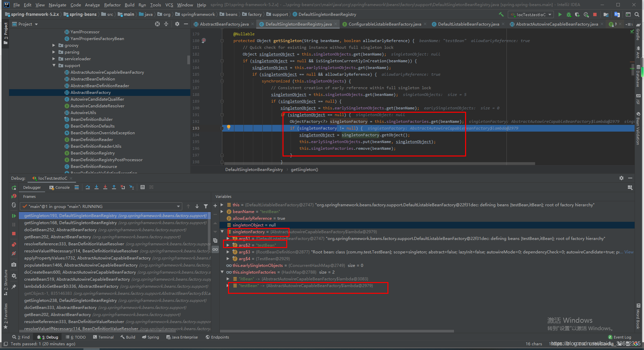Filter the frames list with the funnel icon
Viewport: 644px width, 350px height.
(206, 206)
